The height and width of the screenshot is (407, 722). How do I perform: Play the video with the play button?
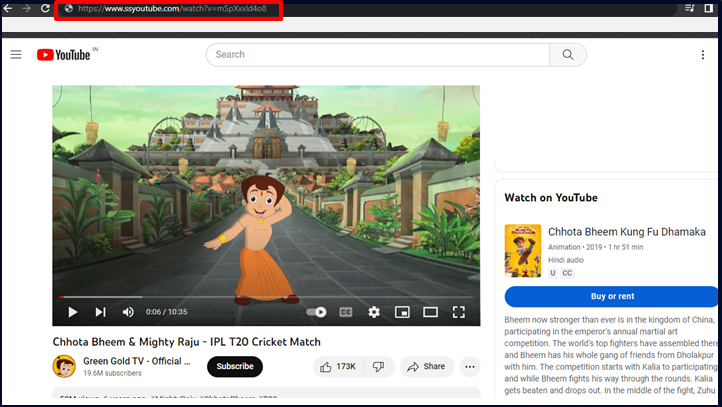click(x=72, y=312)
